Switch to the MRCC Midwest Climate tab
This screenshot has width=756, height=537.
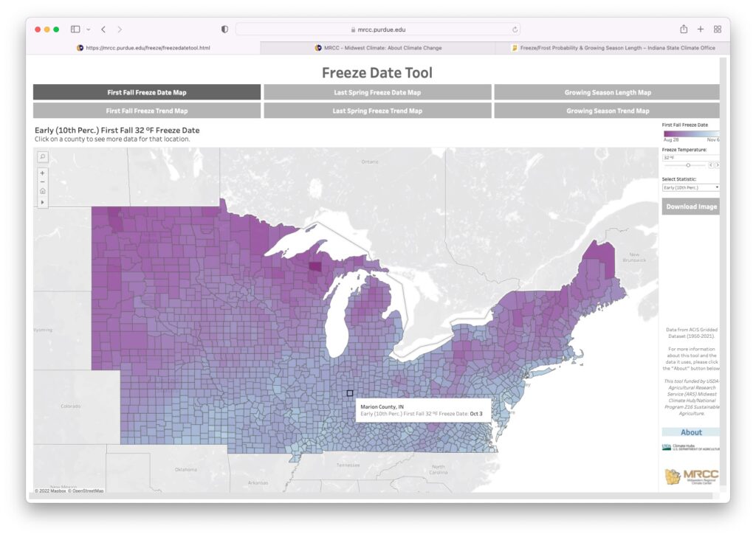click(x=378, y=47)
